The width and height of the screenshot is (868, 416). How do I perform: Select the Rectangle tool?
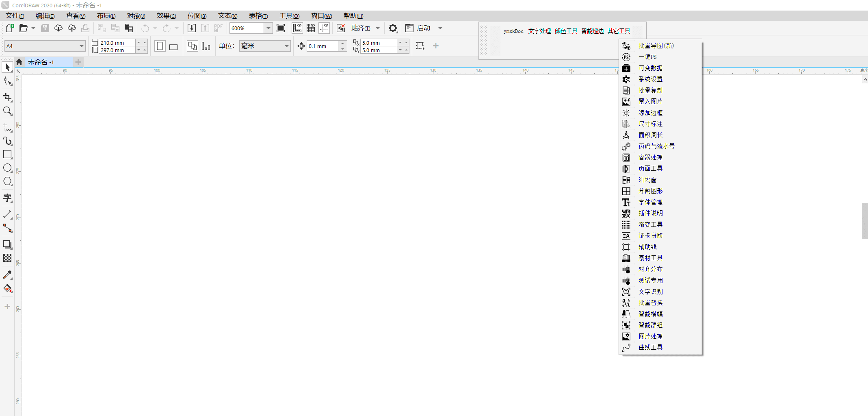[x=7, y=155]
